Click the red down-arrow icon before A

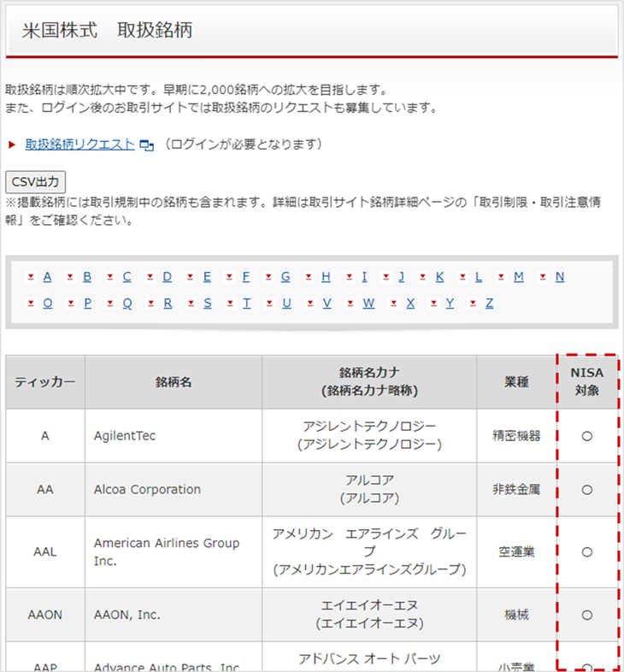[31, 277]
